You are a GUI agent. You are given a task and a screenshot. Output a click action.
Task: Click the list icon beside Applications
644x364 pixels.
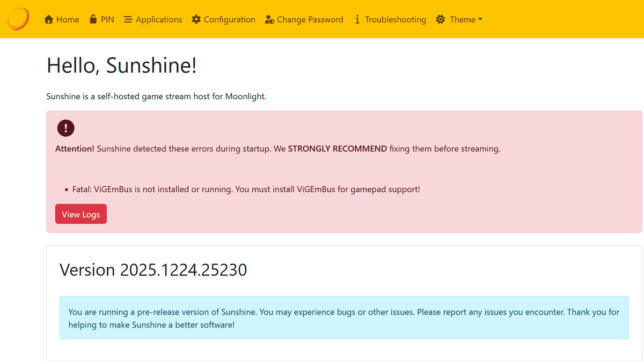point(128,20)
